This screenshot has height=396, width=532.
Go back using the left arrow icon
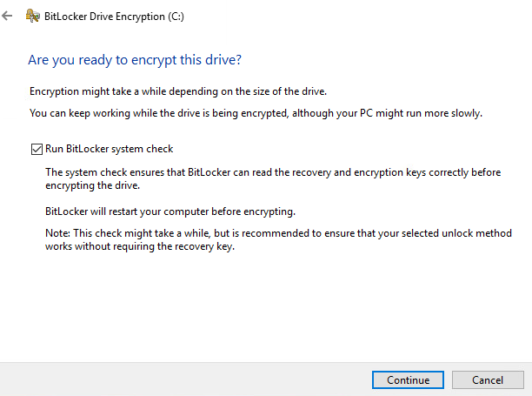coord(7,16)
